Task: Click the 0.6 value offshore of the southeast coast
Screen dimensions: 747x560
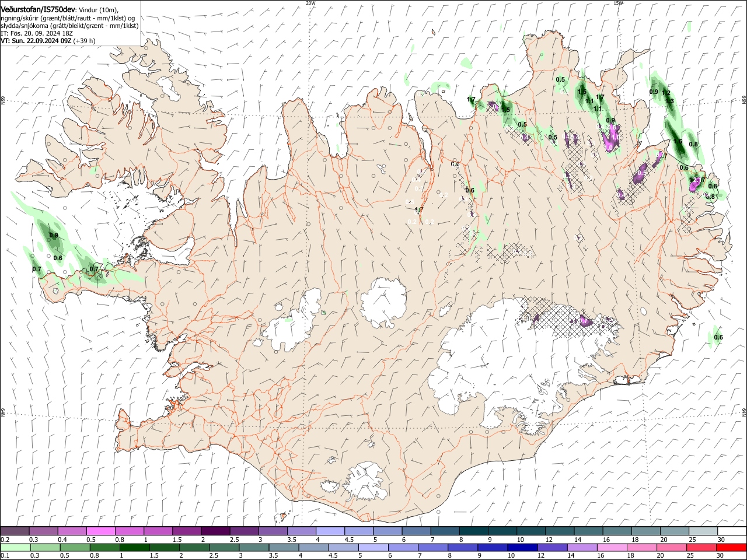Action: (718, 338)
